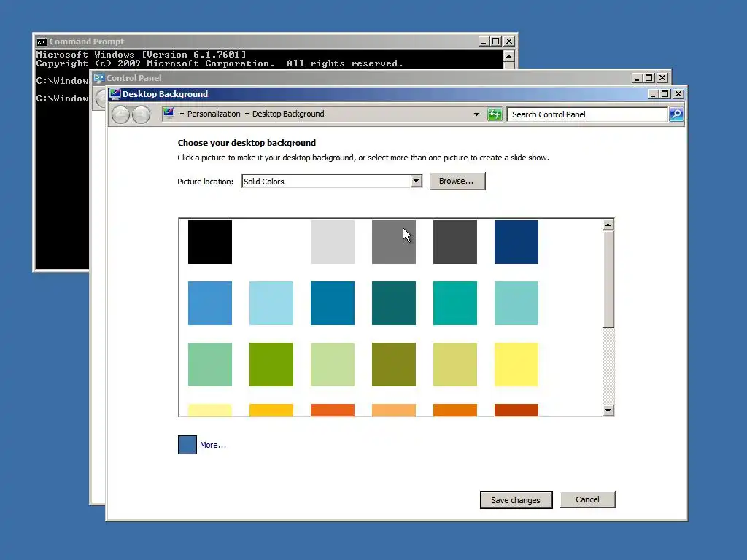The width and height of the screenshot is (747, 560).
Task: Select the black color swatch
Action: tap(210, 242)
